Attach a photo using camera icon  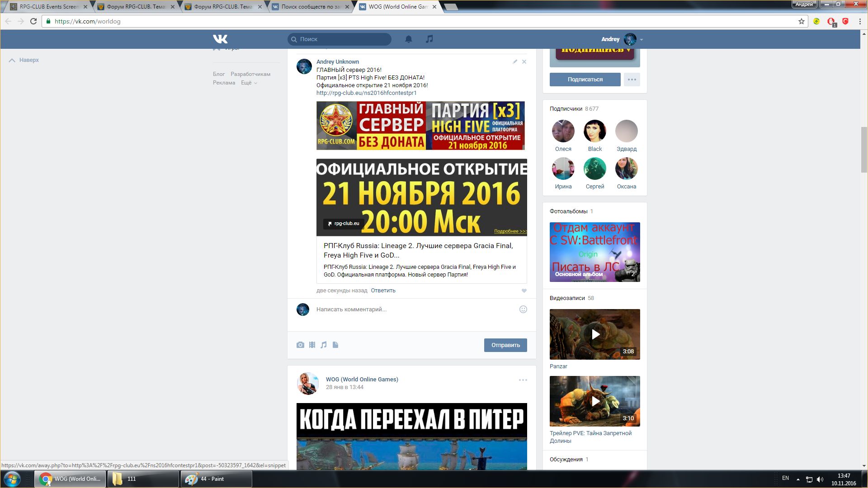coord(300,345)
